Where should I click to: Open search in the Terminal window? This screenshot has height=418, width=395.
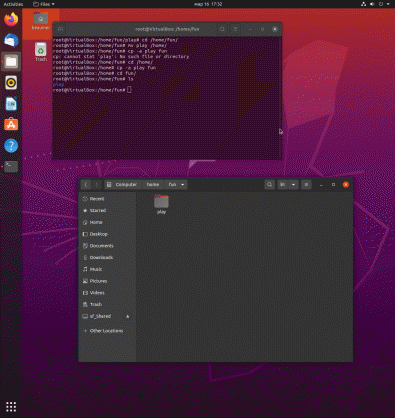pos(222,29)
